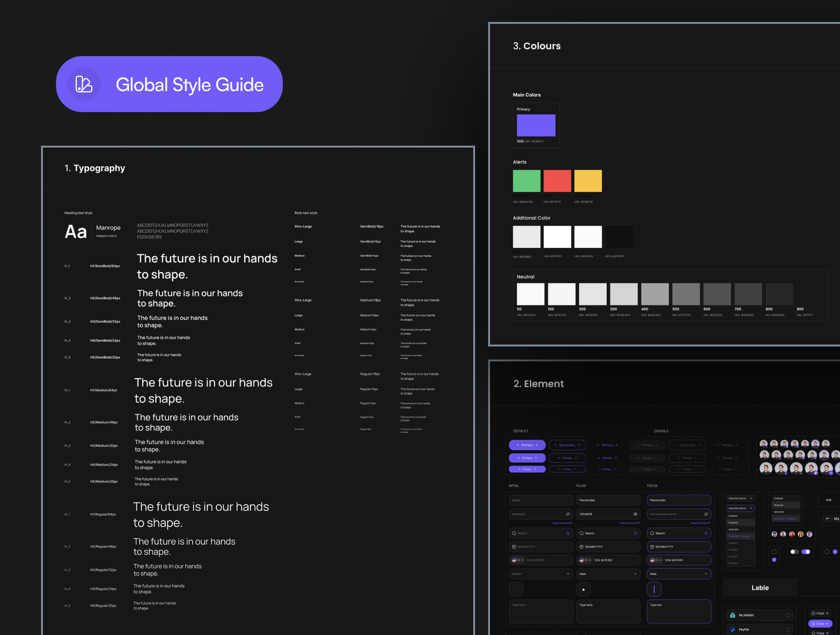Screen dimensions: 840x635
Task: Check the empty unchecked checkbox
Action: tap(774, 551)
